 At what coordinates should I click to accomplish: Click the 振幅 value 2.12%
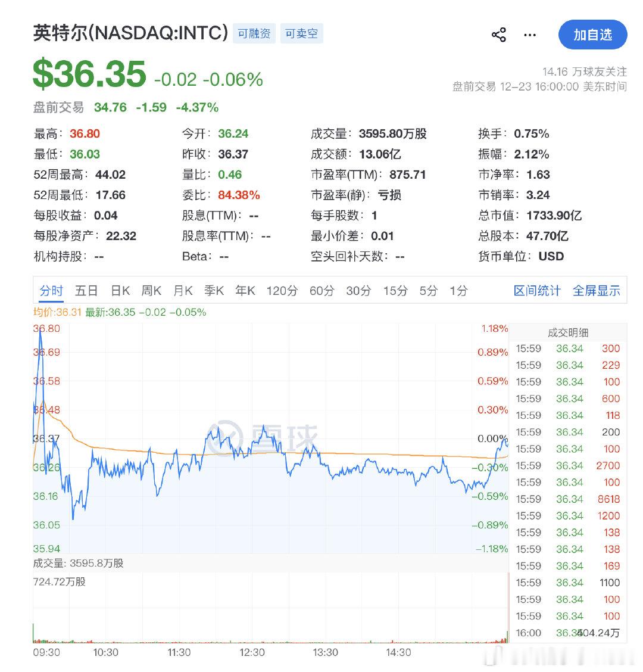(532, 154)
